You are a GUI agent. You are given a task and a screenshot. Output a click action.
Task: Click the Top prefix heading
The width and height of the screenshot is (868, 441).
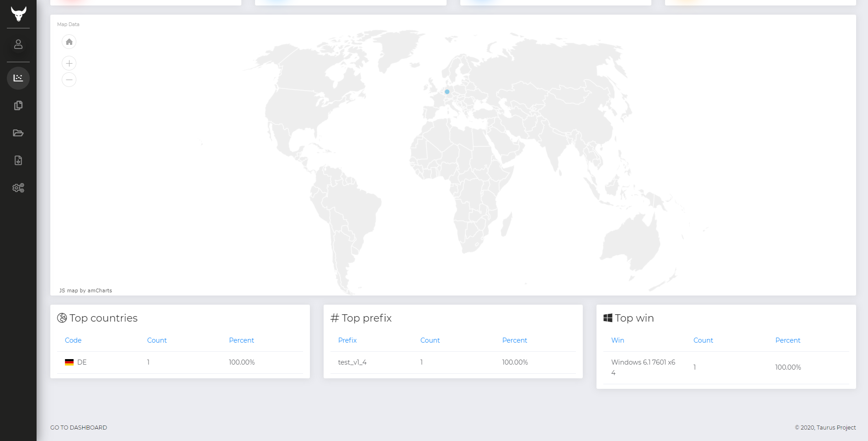point(367,318)
